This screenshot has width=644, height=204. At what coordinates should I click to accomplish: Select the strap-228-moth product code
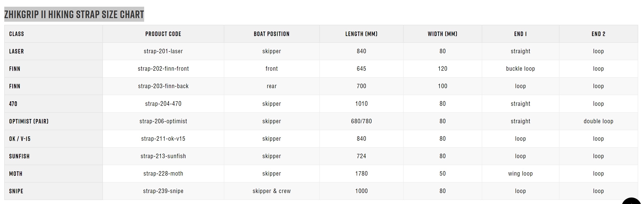point(163,174)
